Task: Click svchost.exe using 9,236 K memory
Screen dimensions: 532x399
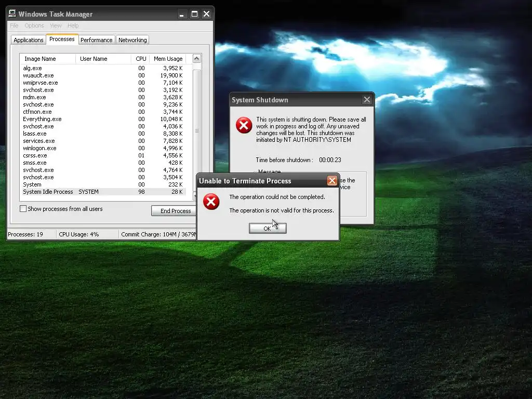Action: 103,104
